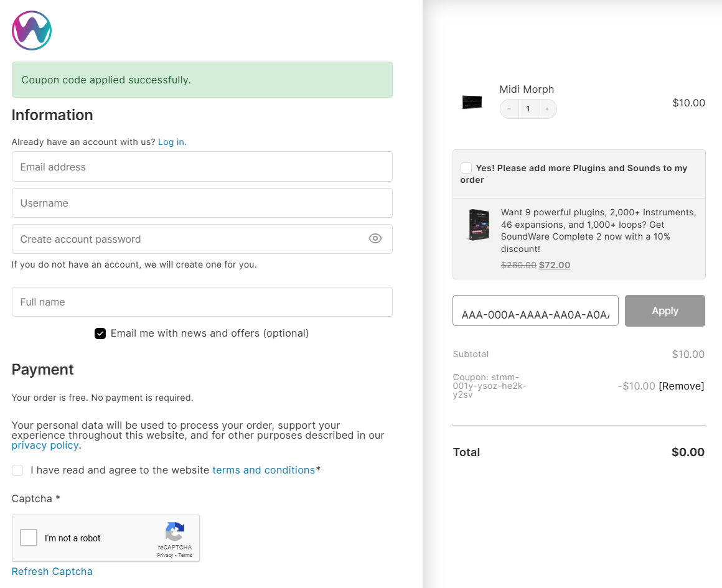Viewport: 722px width, 588px height.
Task: Open reCAPTCHA Terms link
Action: (185, 555)
